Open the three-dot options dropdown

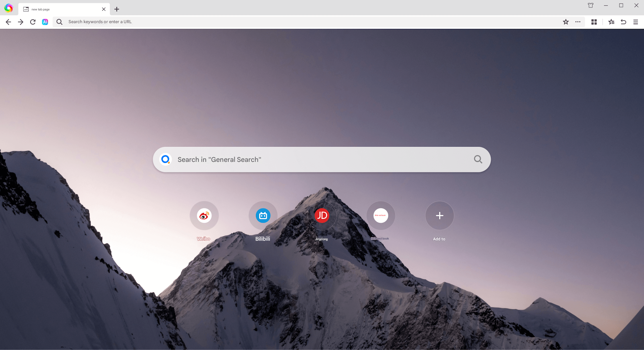coord(578,22)
